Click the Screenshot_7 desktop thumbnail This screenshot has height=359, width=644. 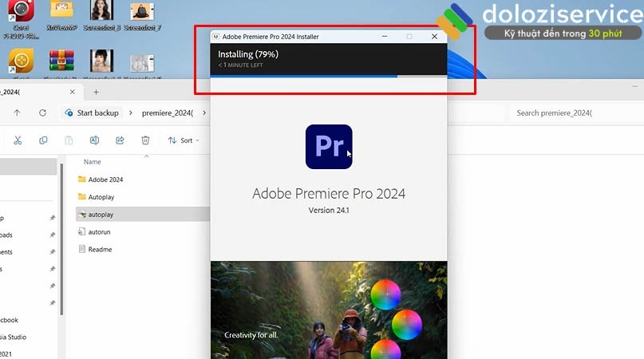142,16
